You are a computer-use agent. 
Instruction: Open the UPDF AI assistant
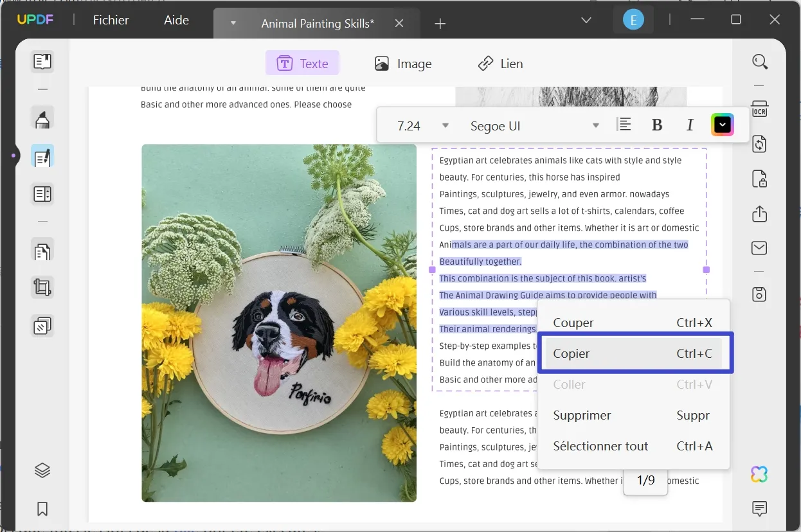click(759, 474)
